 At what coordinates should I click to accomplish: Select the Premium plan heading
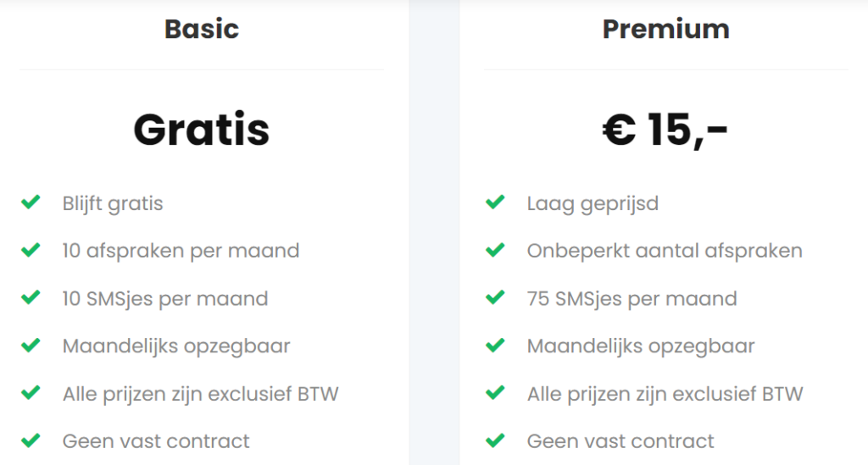point(665,29)
